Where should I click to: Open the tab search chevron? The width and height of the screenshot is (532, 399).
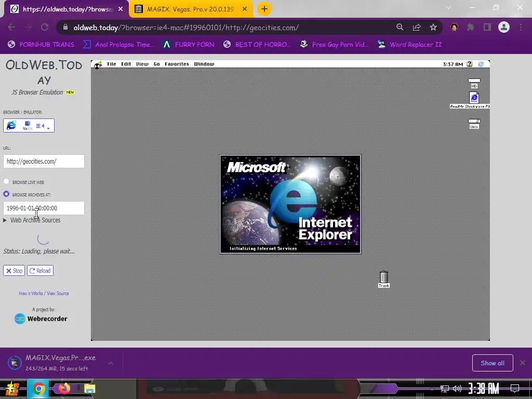click(x=448, y=7)
